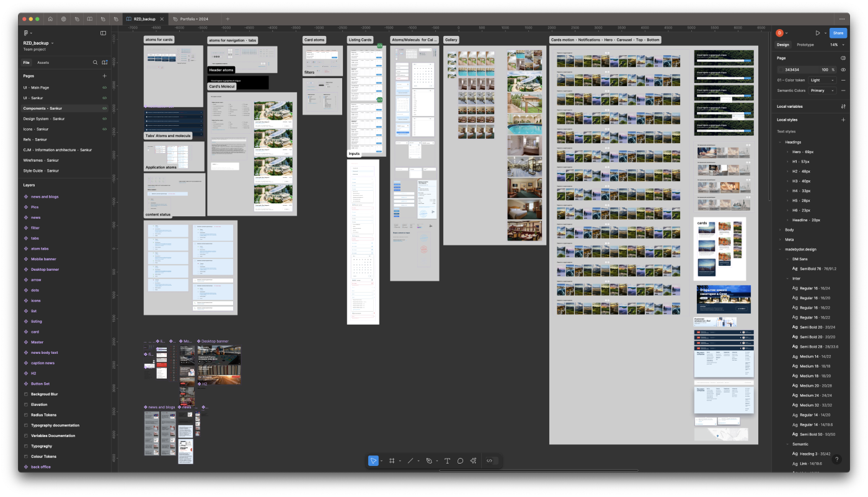This screenshot has height=497, width=868.
Task: Open Move tool options dropdown arrow
Action: coord(381,461)
